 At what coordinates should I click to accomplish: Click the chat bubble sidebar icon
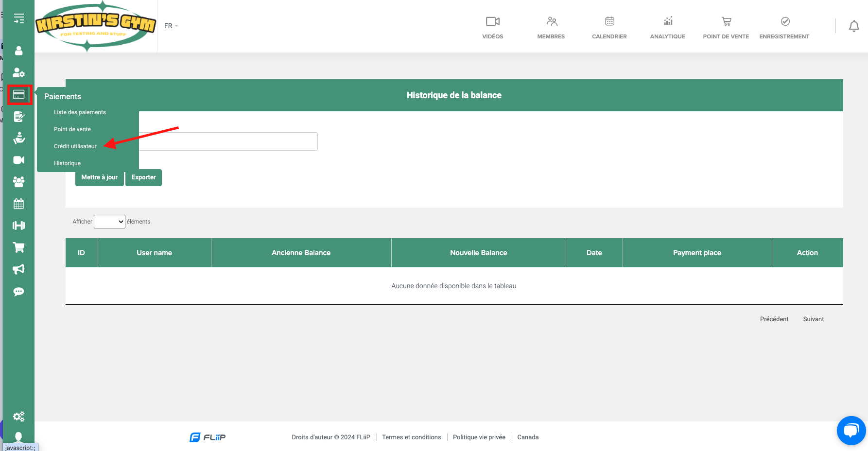pos(19,292)
